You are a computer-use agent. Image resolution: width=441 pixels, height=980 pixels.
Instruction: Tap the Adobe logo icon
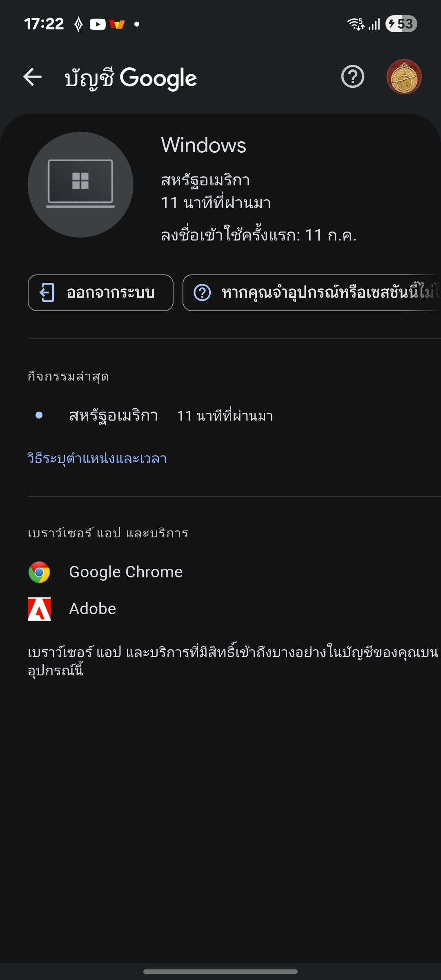[x=39, y=609]
